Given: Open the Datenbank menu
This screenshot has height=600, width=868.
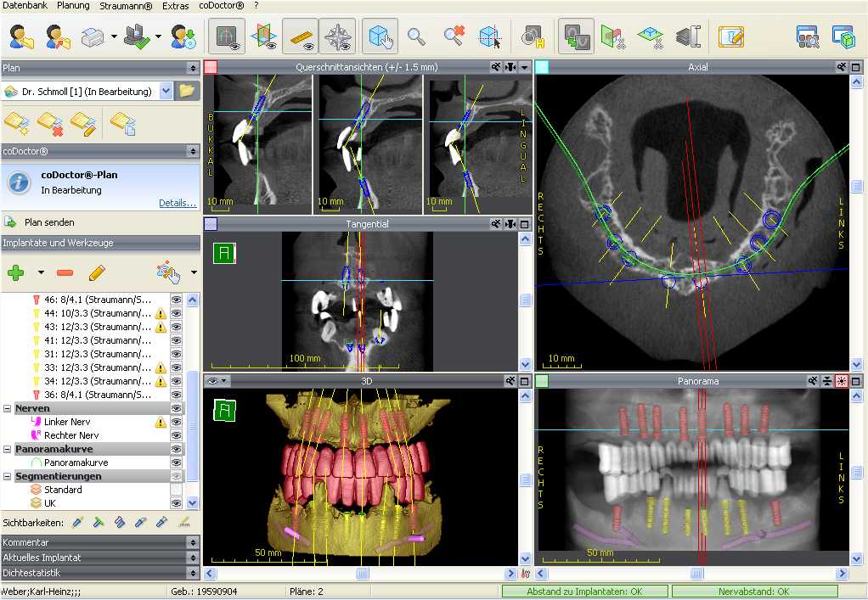Looking at the screenshot, I should tap(24, 6).
